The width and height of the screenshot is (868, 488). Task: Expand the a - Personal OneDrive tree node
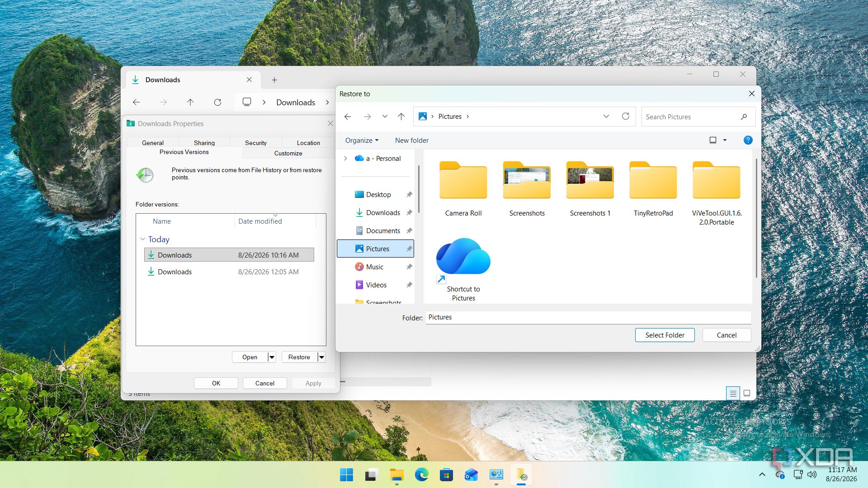345,159
